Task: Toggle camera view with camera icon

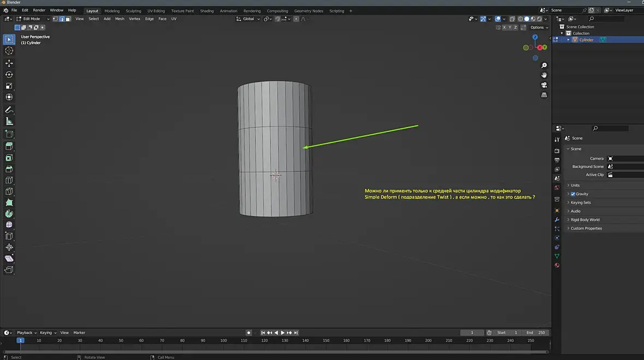Action: point(544,85)
